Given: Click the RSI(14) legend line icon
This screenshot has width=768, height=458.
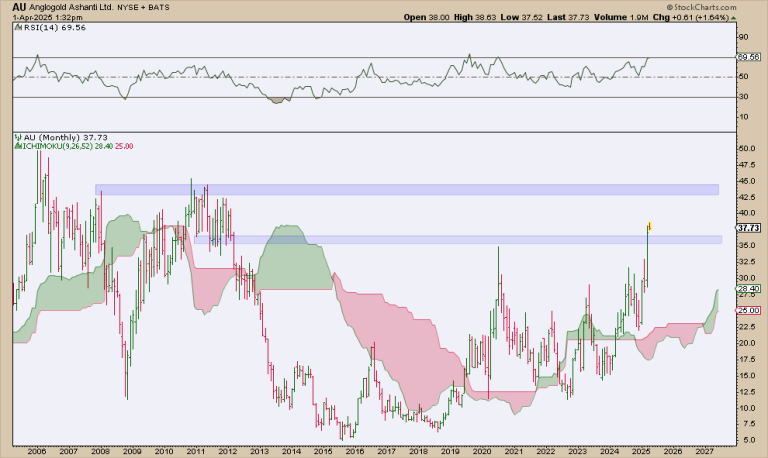Looking at the screenshot, I should pyautogui.click(x=18, y=28).
